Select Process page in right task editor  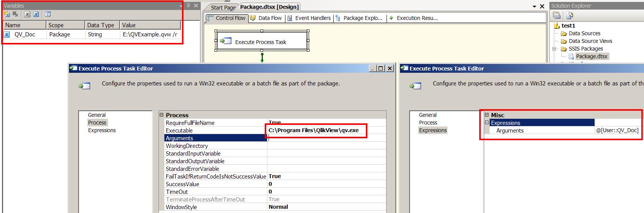[x=428, y=123]
